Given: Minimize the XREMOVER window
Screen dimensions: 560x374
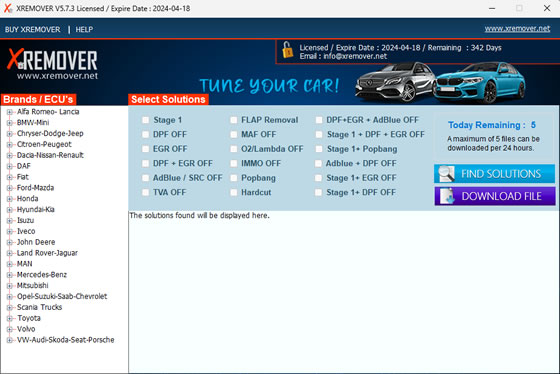Looking at the screenshot, I should [492, 8].
